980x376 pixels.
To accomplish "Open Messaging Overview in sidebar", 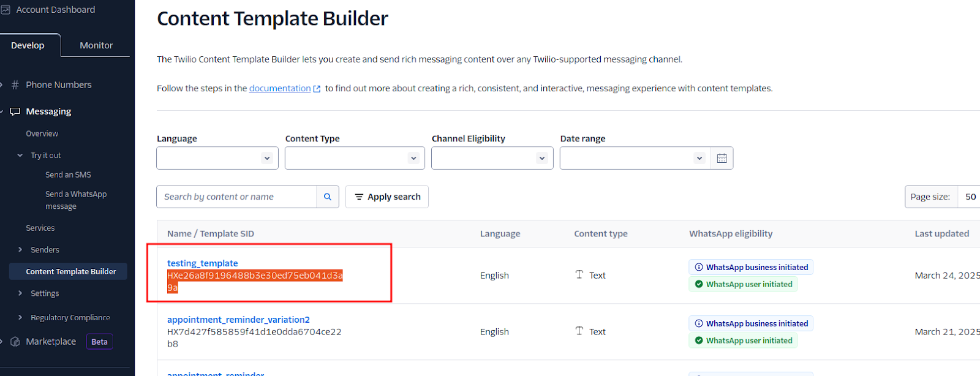I will coord(42,133).
